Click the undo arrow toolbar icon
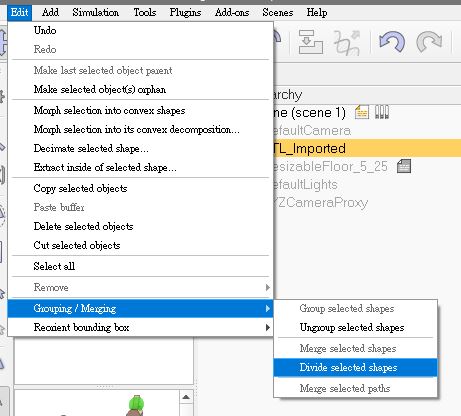This screenshot has height=416, width=461. click(392, 42)
